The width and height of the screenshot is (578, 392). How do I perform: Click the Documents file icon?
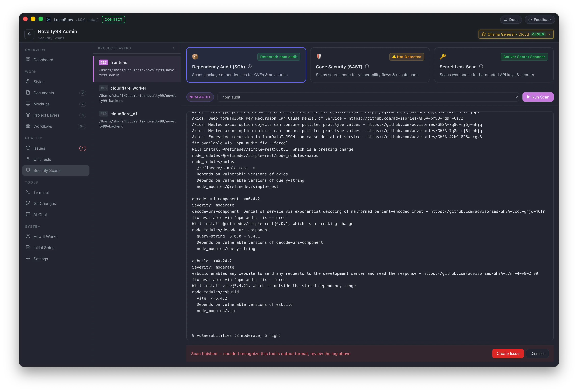[28, 92]
